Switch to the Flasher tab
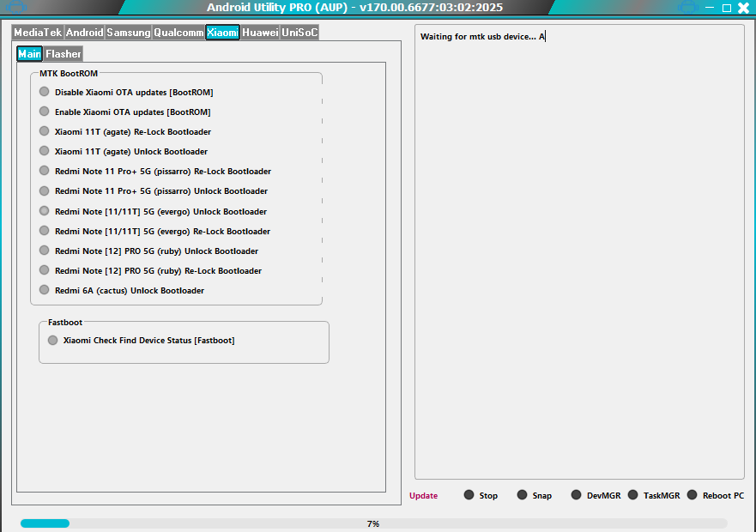The image size is (756, 532). 63,53
